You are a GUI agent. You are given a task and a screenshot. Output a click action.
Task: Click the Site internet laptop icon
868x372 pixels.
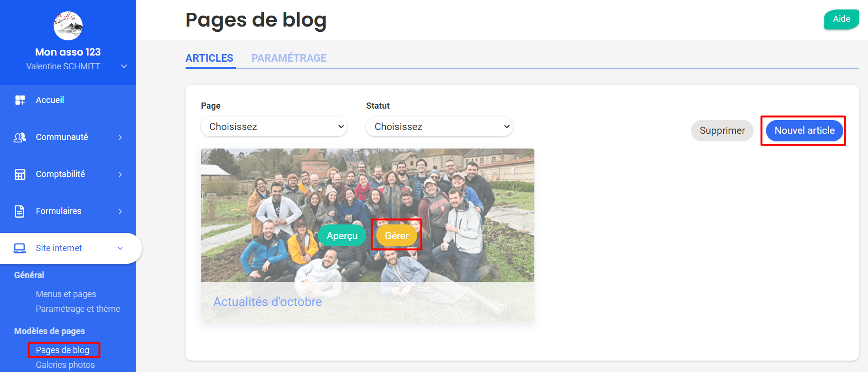[20, 248]
